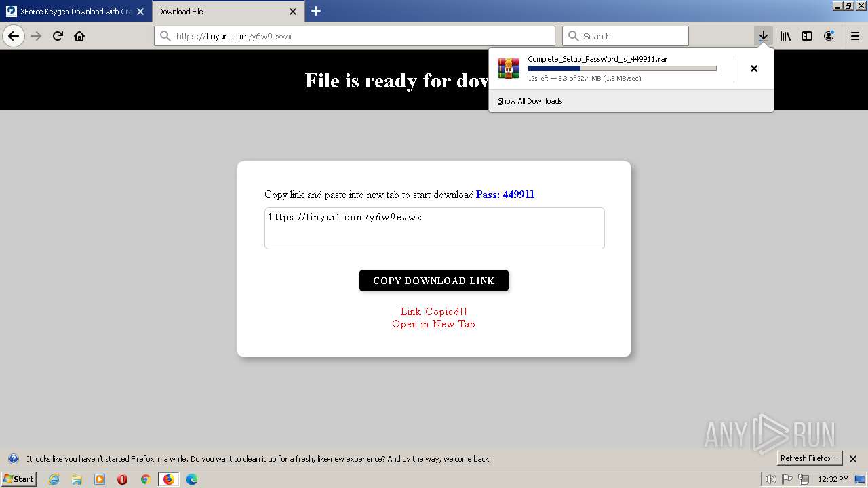This screenshot has height=488, width=868.
Task: Click the browser Back arrow button
Action: tap(14, 36)
